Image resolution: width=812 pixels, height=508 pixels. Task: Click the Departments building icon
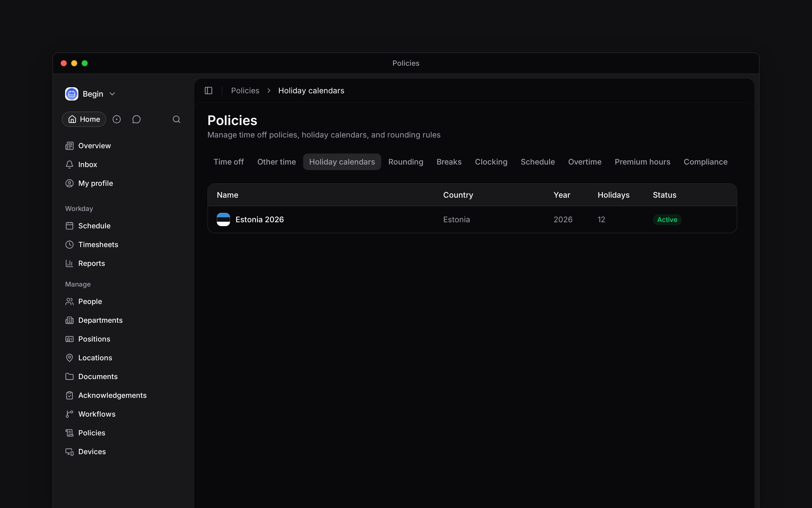point(70,320)
